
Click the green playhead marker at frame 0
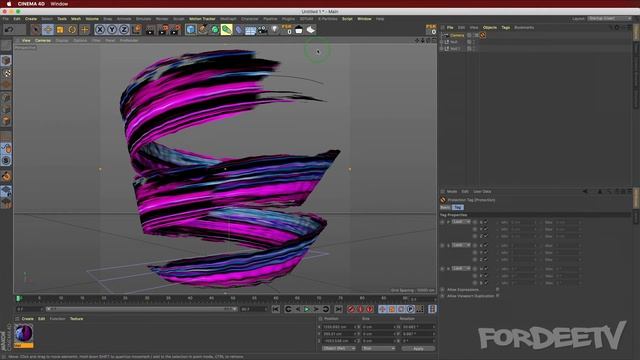tap(18, 299)
